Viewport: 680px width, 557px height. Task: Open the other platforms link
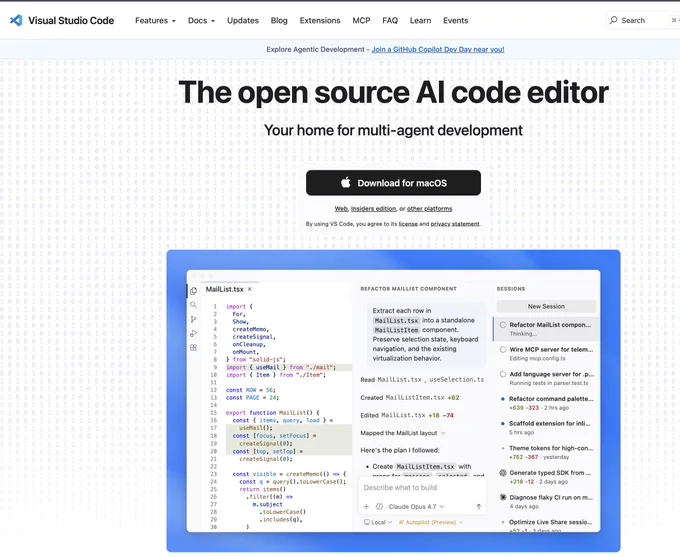coord(429,209)
